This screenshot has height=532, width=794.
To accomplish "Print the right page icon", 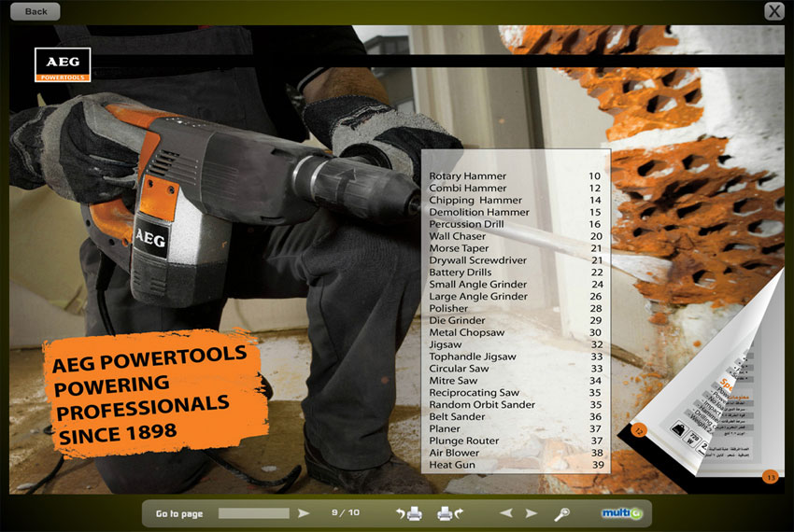I will click(x=450, y=513).
